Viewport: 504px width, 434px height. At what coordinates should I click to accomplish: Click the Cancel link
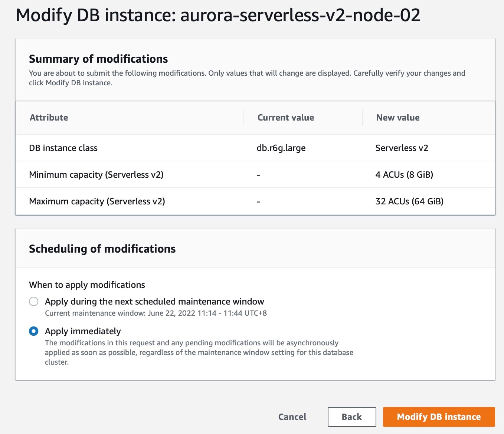292,417
